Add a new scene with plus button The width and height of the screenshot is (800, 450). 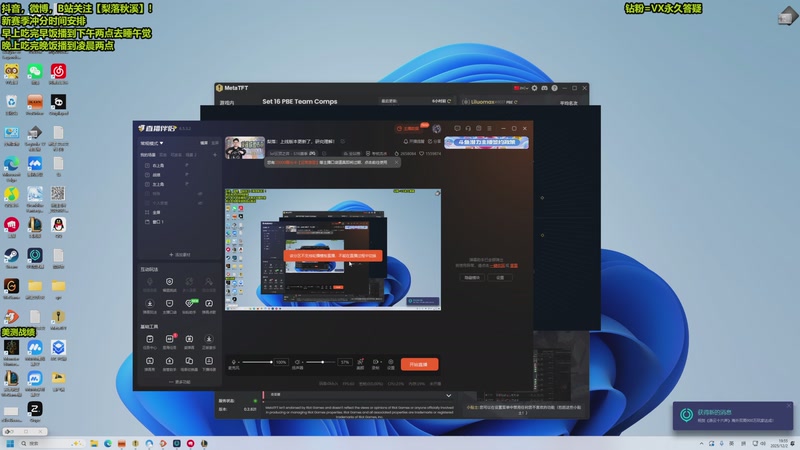click(x=215, y=155)
